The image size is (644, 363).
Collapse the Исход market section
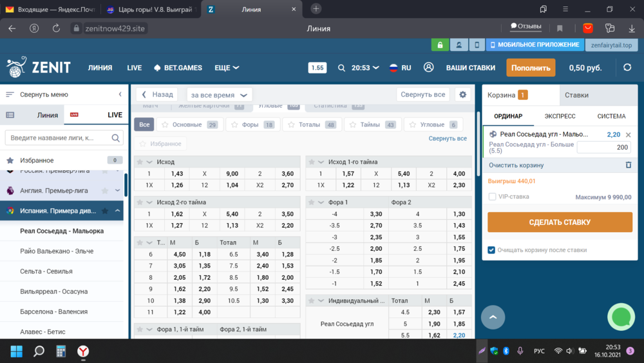point(149,162)
